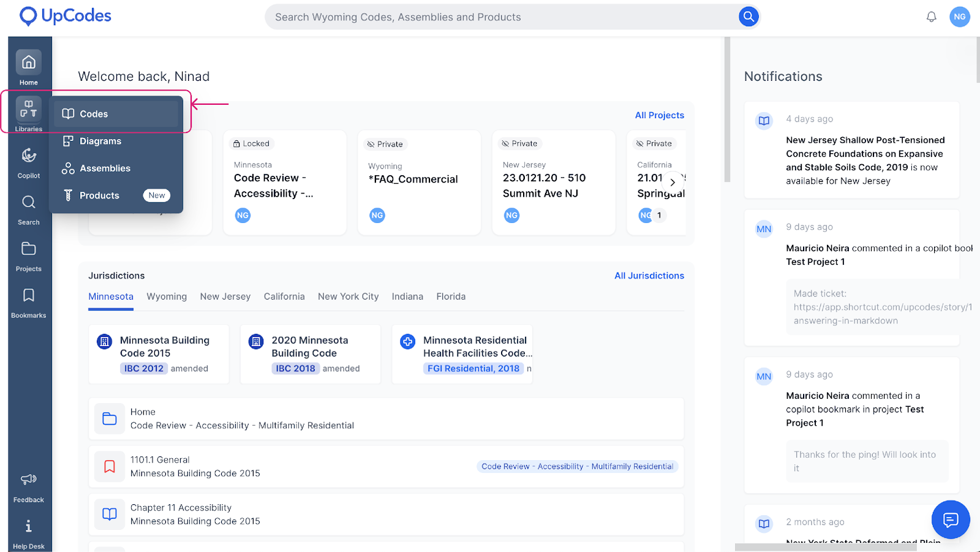Click book icon on 2 months ago notification
Image resolution: width=980 pixels, height=552 pixels.
pyautogui.click(x=764, y=524)
